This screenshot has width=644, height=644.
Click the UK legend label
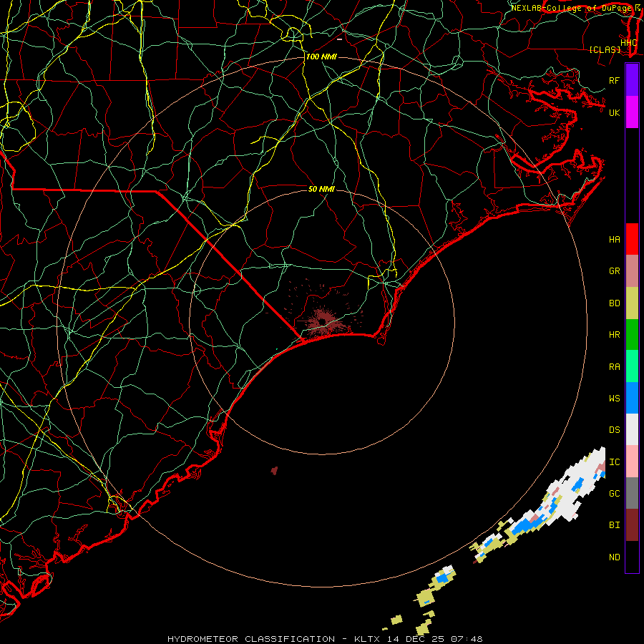tap(614, 112)
